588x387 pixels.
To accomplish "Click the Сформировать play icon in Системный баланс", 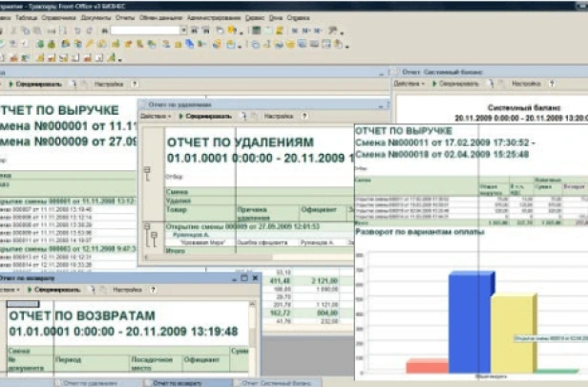I will (x=435, y=83).
